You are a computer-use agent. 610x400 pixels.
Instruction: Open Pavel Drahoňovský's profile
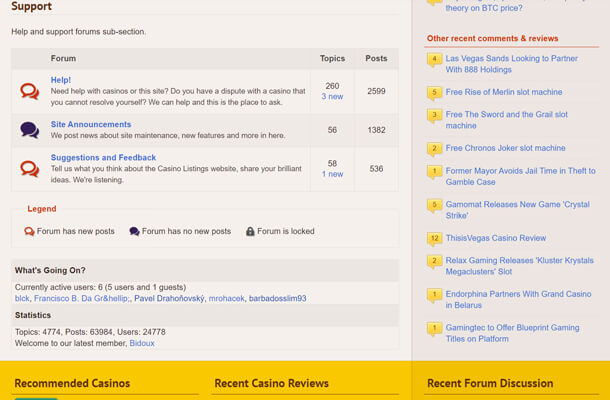(169, 298)
